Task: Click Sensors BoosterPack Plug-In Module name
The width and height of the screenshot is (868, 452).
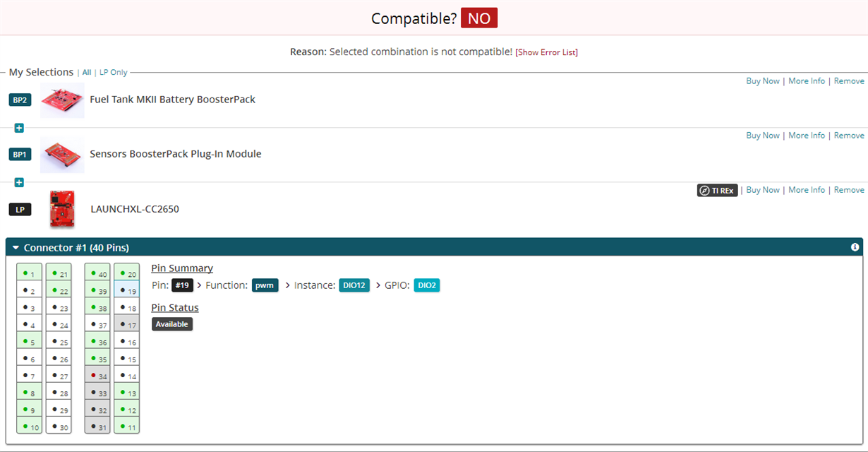Action: click(175, 154)
